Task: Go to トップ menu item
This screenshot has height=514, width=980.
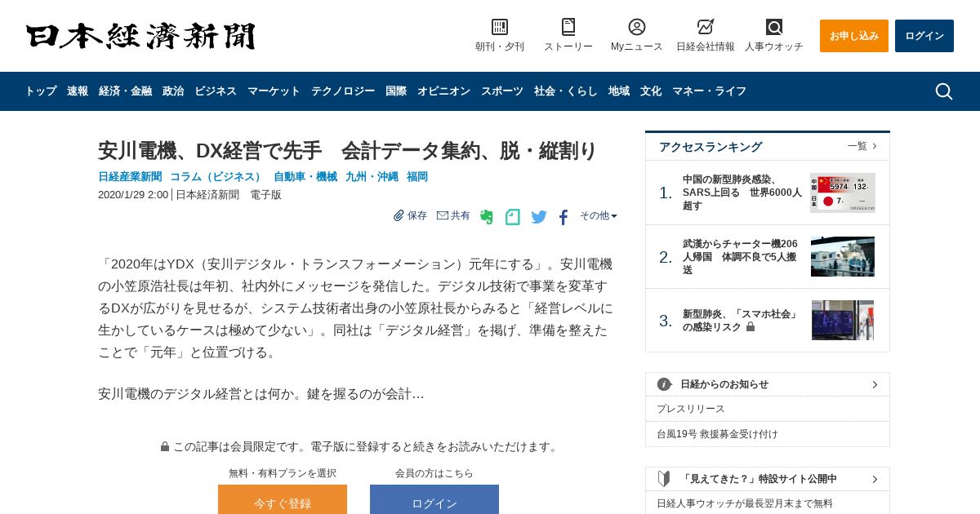Action: tap(41, 91)
